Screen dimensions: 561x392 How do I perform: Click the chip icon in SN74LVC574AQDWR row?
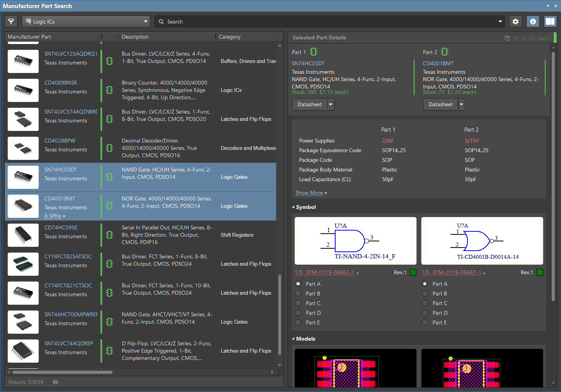(x=109, y=119)
